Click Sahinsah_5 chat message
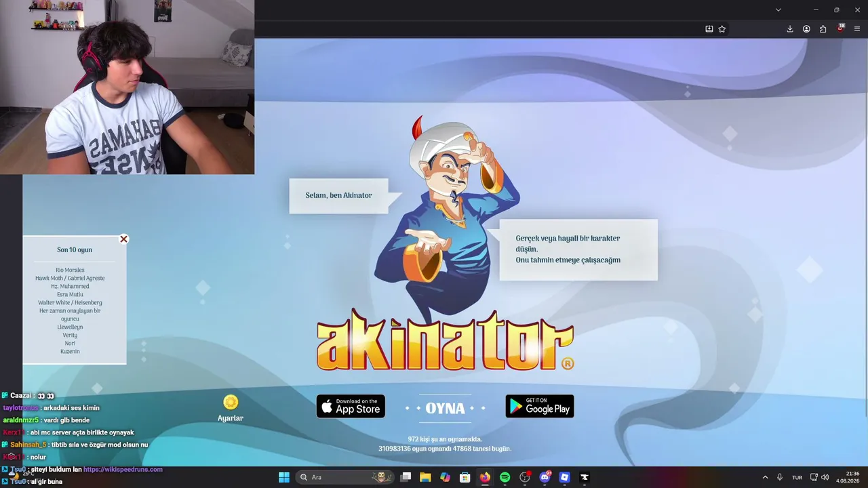Screen dimensions: 868x488 [x=75, y=445]
